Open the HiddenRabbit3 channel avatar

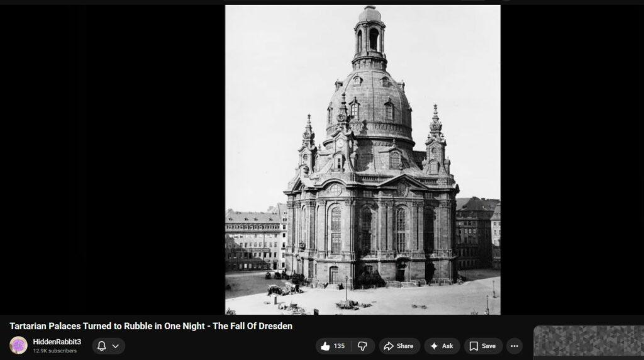(18, 346)
